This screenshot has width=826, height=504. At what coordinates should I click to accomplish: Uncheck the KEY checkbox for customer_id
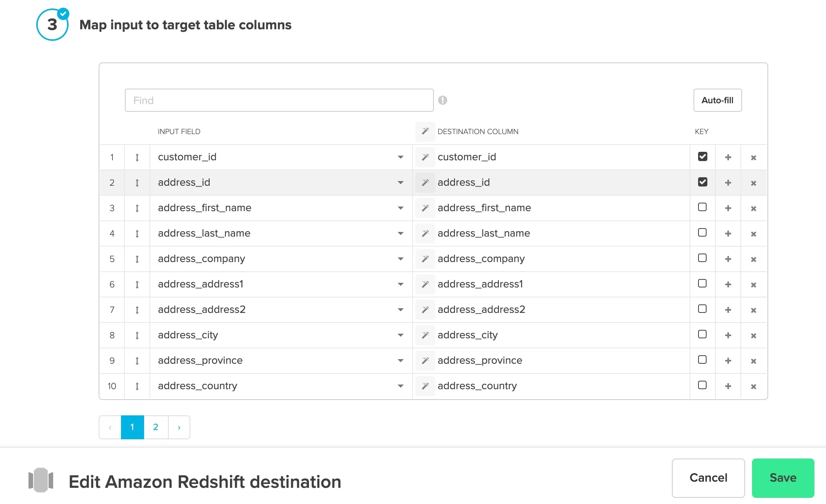tap(702, 156)
